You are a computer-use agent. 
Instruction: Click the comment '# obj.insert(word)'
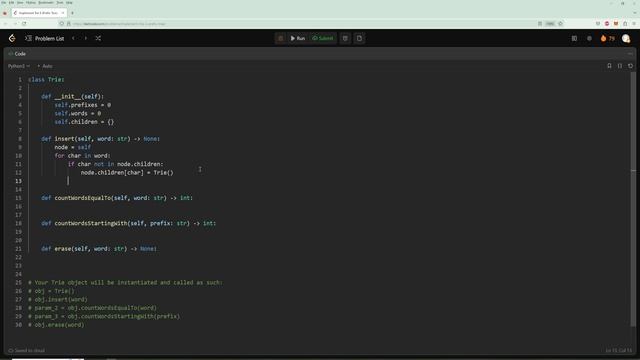tap(58, 300)
